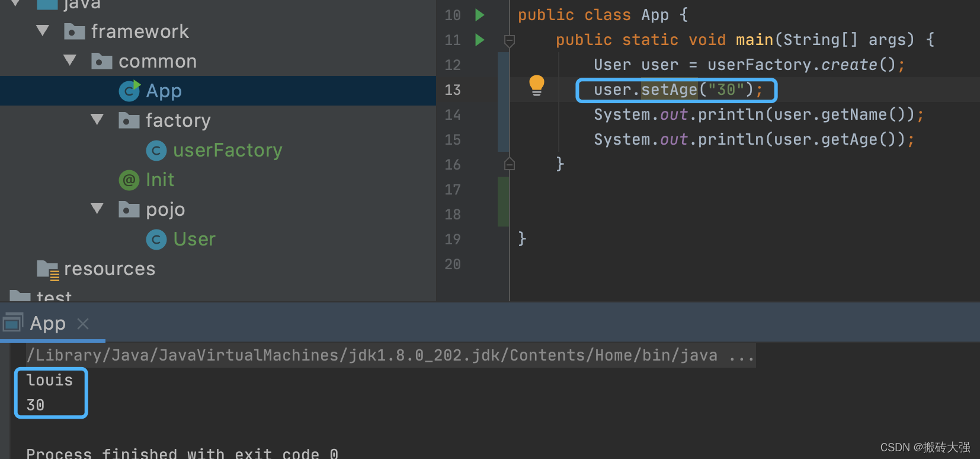Click the factory package folder icon
This screenshot has height=459, width=980.
[x=129, y=120]
